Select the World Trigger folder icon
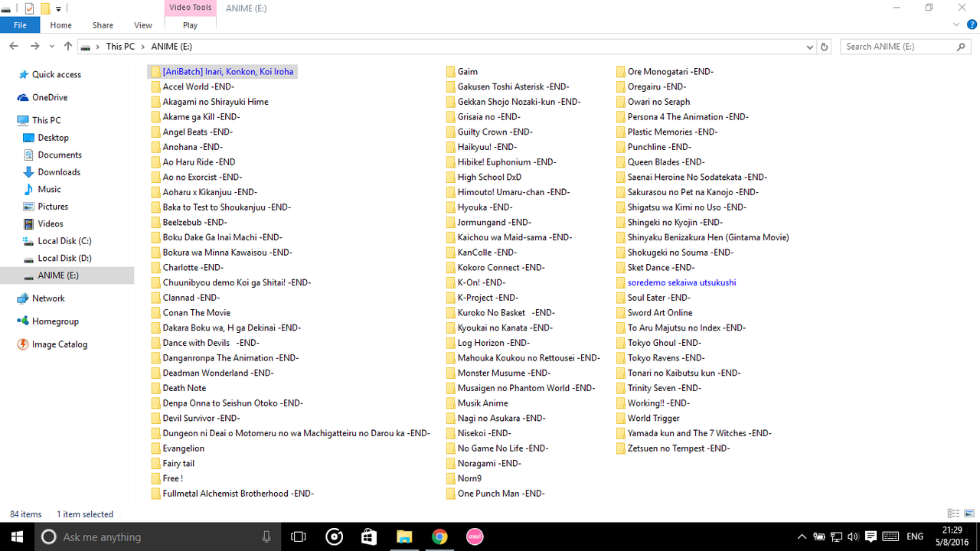 621,419
